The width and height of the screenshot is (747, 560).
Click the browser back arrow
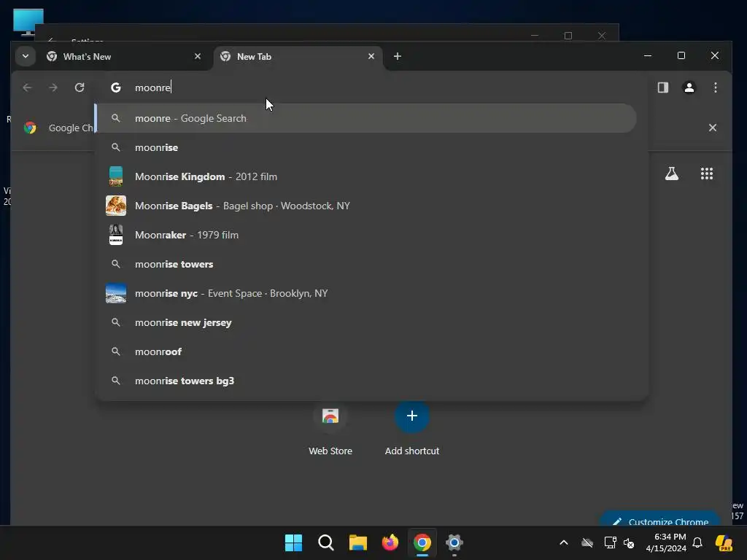tap(27, 87)
